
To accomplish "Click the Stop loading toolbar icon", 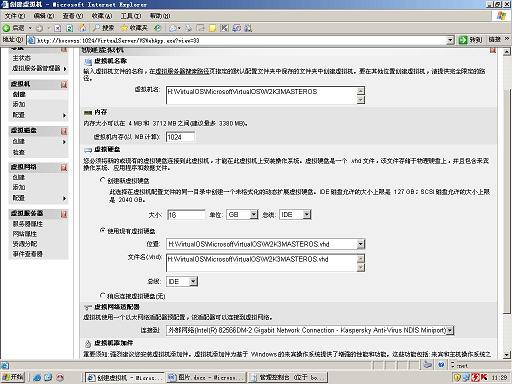I will 57,28.
